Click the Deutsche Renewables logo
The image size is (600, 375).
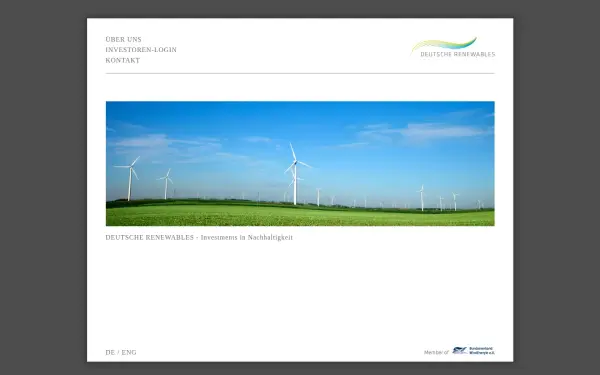point(453,47)
